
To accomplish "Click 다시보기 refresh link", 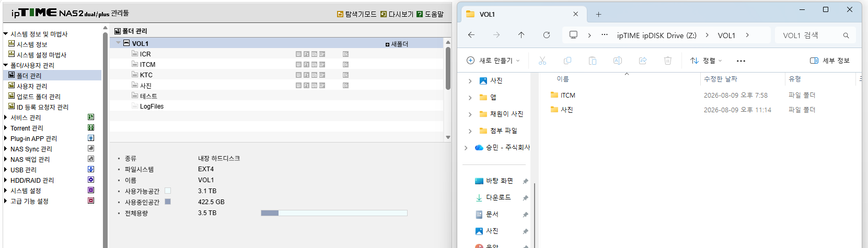I will (x=397, y=14).
